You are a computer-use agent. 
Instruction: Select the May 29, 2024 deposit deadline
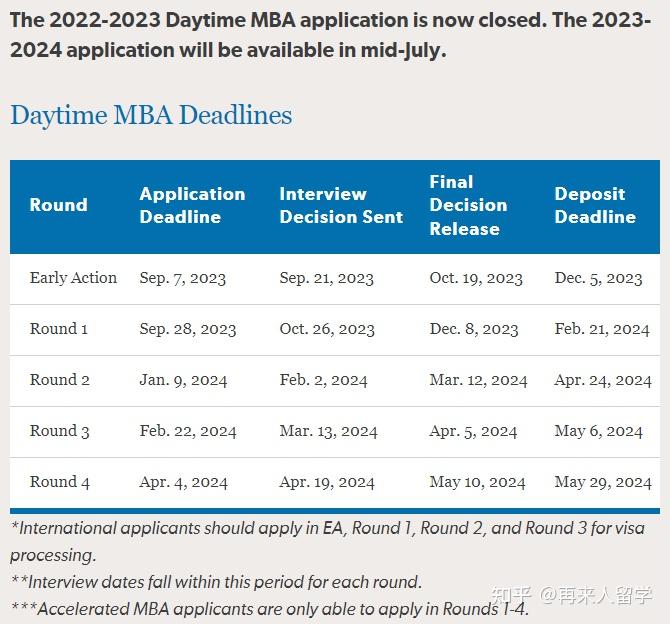coord(603,482)
